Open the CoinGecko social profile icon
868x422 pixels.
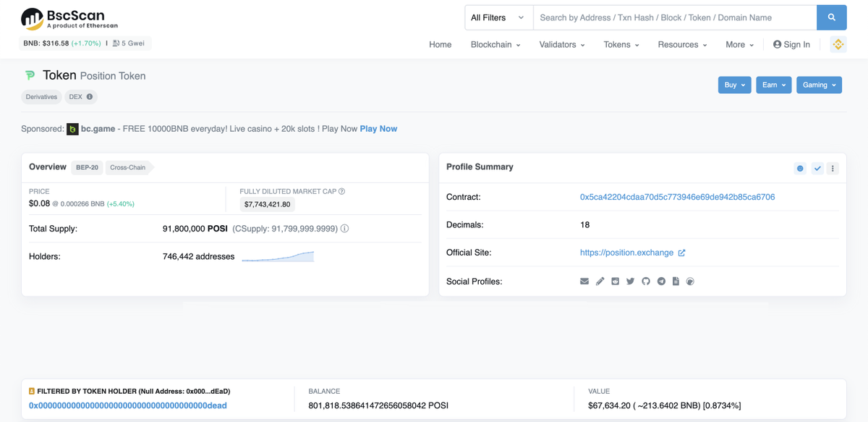pos(690,281)
